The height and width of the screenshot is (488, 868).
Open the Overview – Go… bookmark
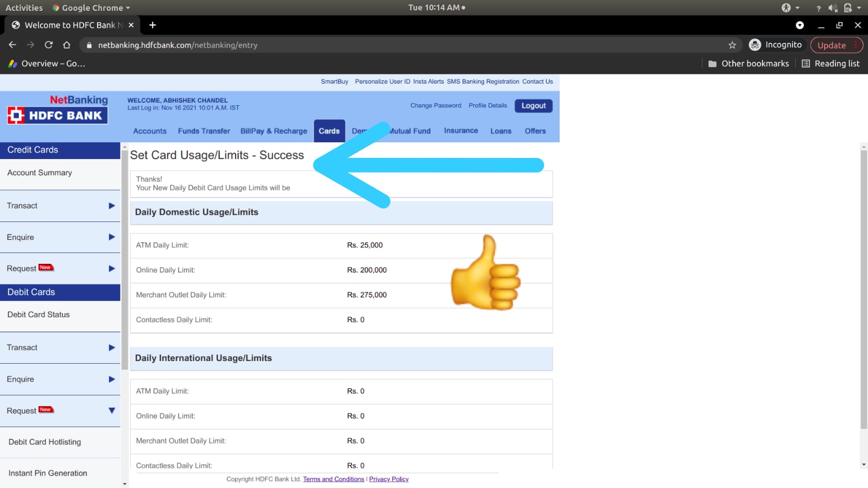tap(47, 64)
